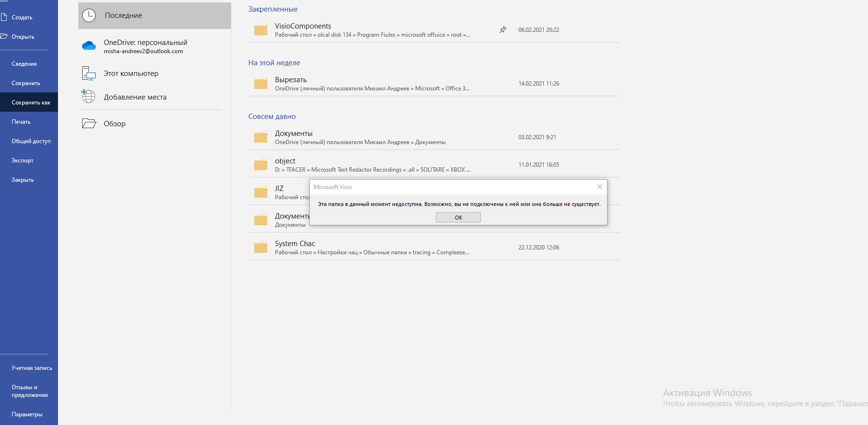The height and width of the screenshot is (425, 868).
Task: Click the VisioComponents folder icon
Action: (261, 30)
